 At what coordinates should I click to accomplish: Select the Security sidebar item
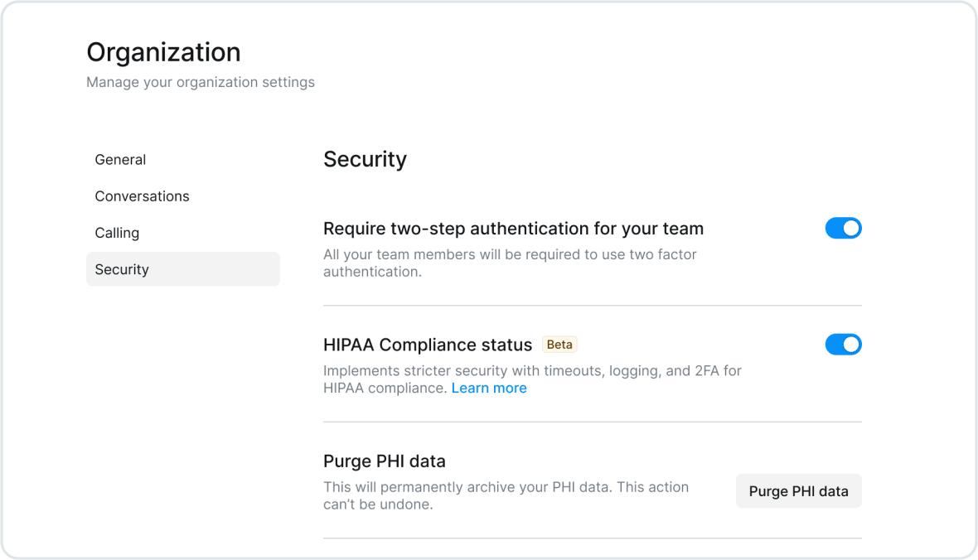point(182,269)
